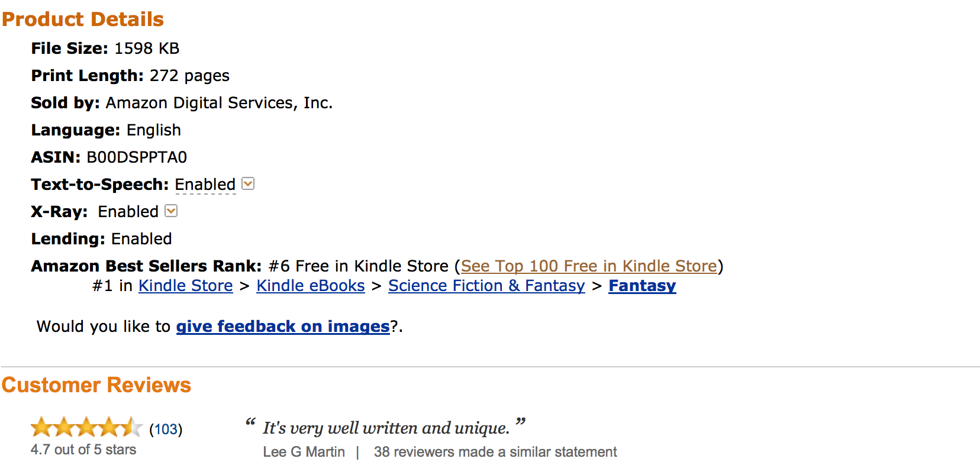Open the Kindle Store category link

click(x=185, y=286)
